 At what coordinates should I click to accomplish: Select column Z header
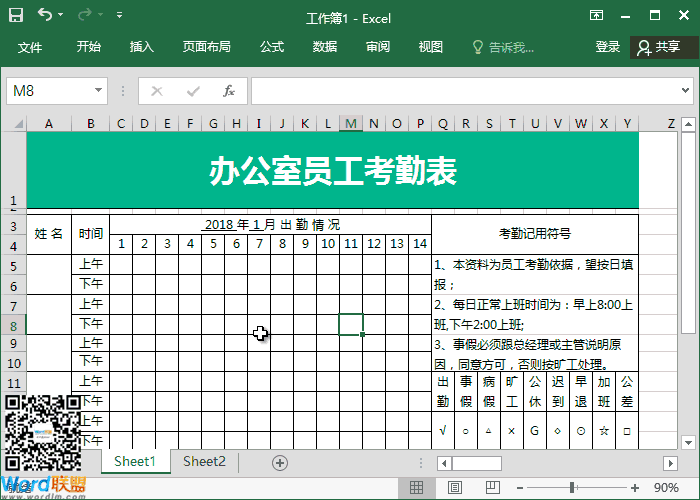click(x=671, y=124)
